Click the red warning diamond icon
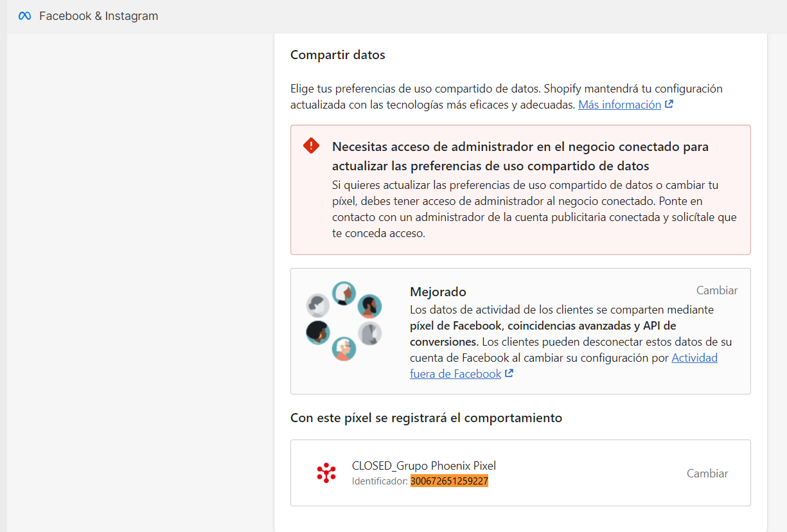This screenshot has width=787, height=532. [x=311, y=146]
